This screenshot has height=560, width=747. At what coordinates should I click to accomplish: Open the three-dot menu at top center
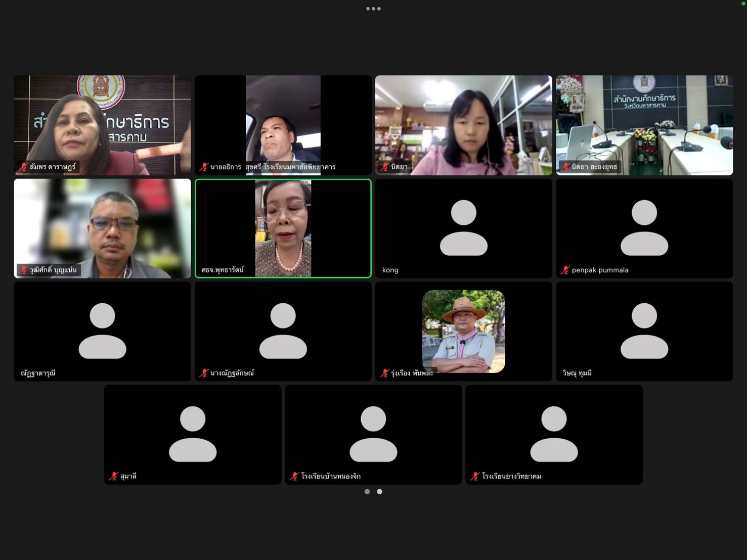click(x=373, y=9)
